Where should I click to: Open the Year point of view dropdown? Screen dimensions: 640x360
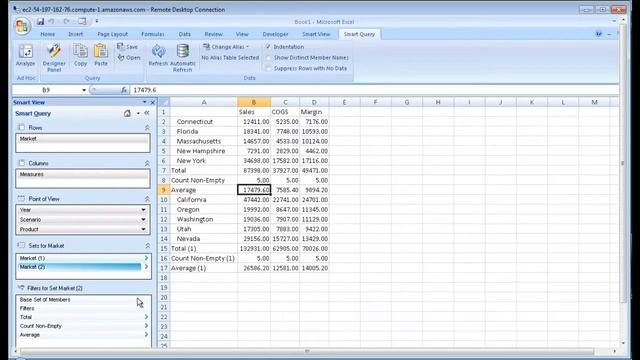pyautogui.click(x=143, y=210)
